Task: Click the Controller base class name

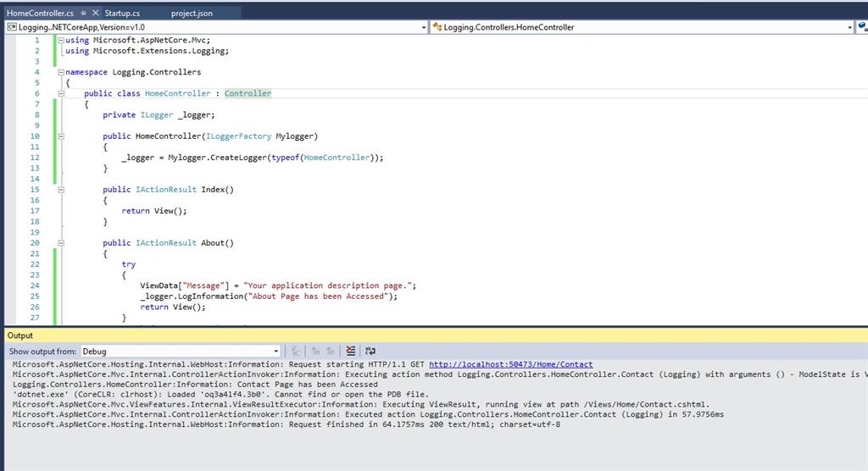Action: 248,93
